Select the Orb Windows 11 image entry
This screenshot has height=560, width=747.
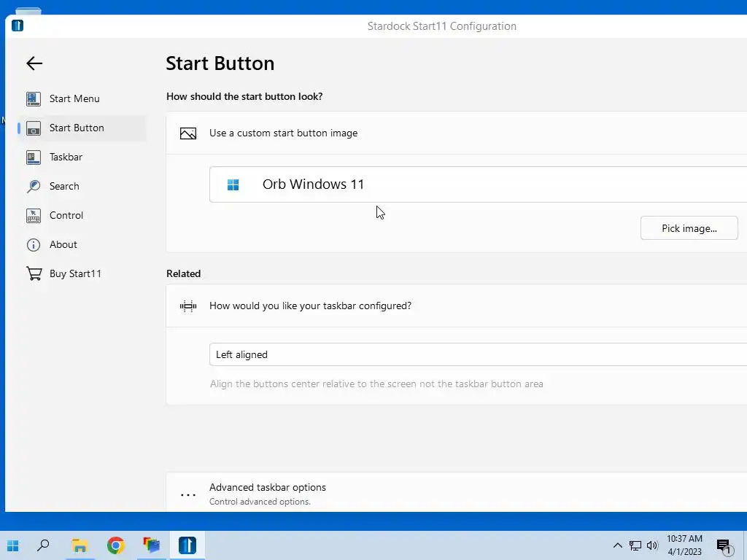click(x=479, y=184)
